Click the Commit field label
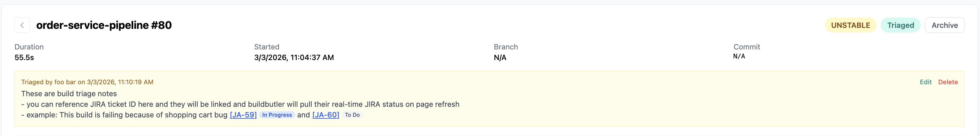The width and height of the screenshot is (980, 136). (x=746, y=47)
